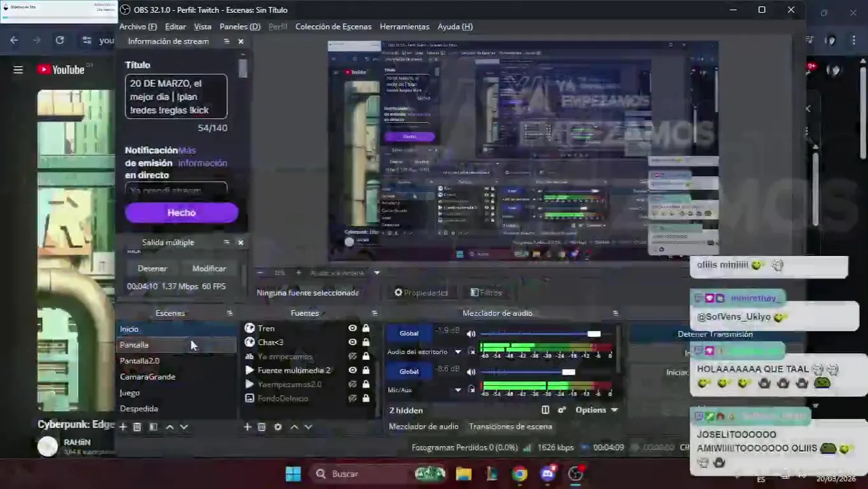Click Modificar in Salida múltiple
868x489 pixels.
(x=209, y=268)
